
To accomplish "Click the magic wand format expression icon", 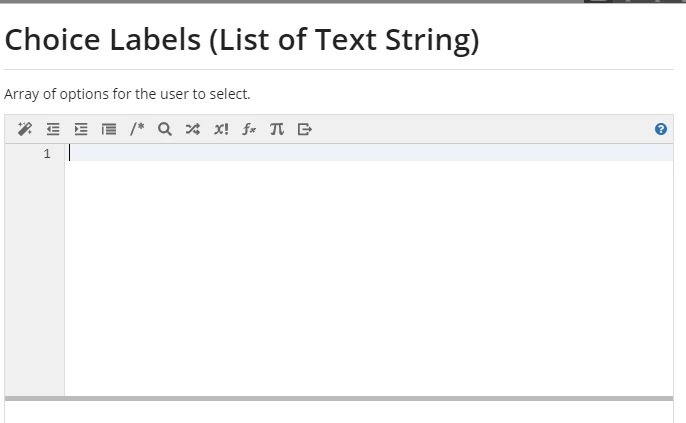I will (x=25, y=129).
